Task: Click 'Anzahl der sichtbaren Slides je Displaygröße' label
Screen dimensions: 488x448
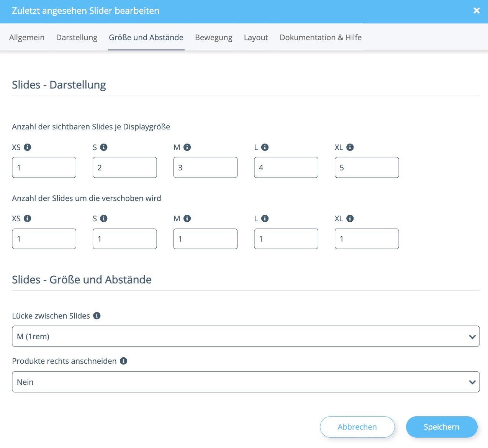Action: [91, 127]
